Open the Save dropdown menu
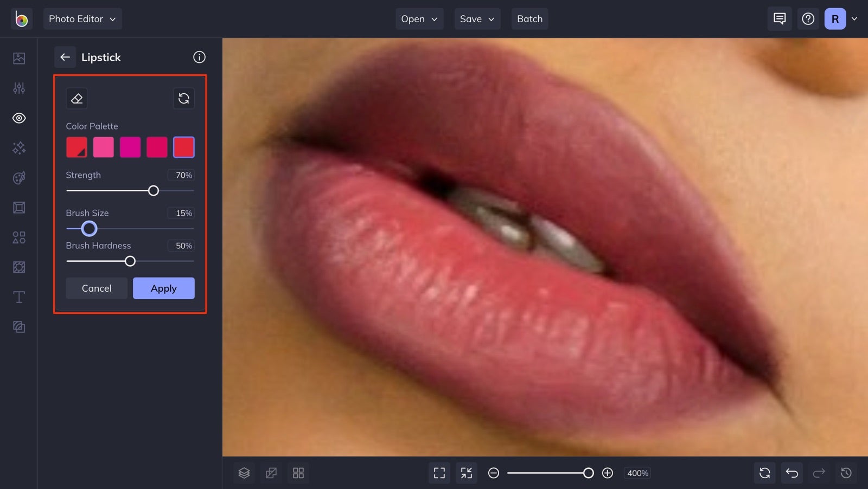Viewport: 868px width, 489px height. point(477,18)
